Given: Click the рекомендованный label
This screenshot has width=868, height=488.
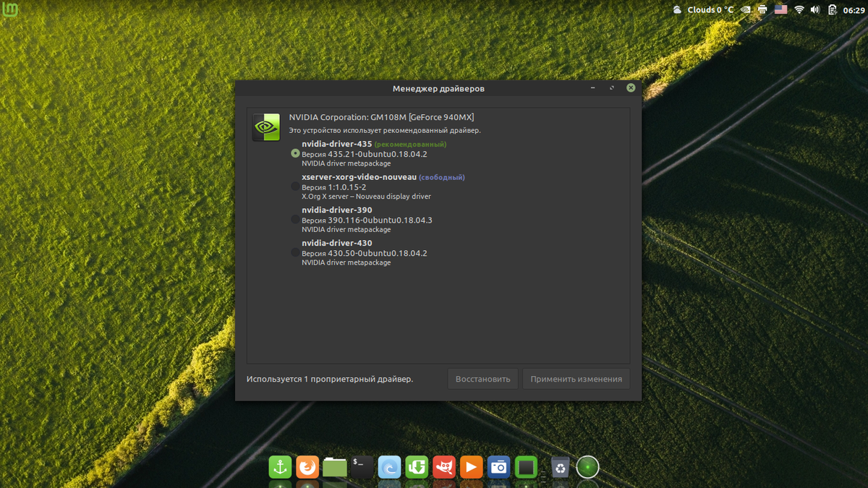Looking at the screenshot, I should [410, 144].
